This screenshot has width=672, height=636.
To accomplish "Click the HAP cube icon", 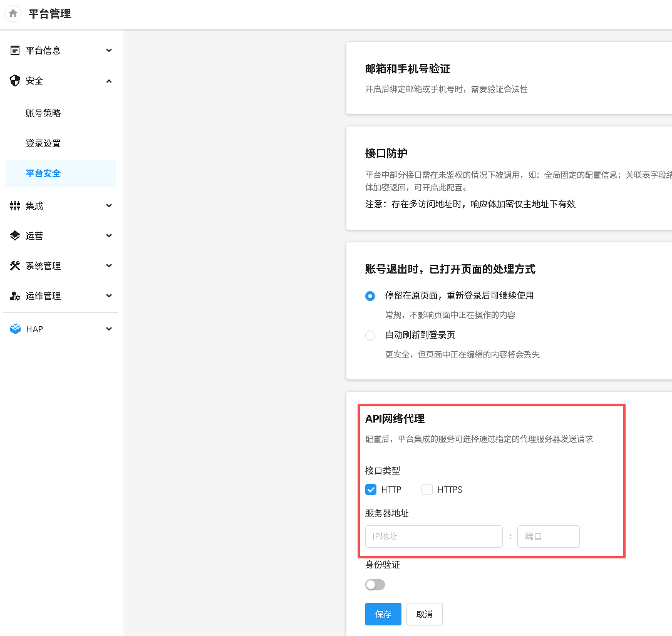I will [16, 329].
